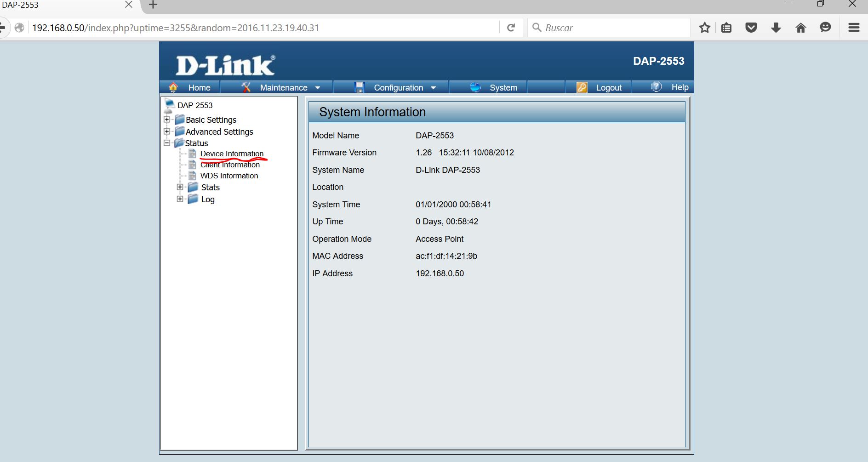The image size is (868, 462).
Task: Click the Pocket icon in toolbar
Action: click(x=751, y=28)
